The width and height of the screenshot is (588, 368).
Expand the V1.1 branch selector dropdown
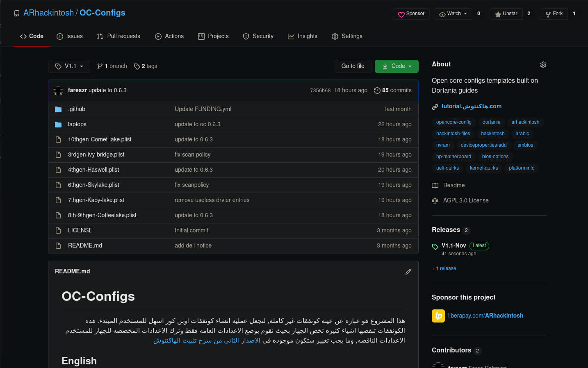(69, 66)
